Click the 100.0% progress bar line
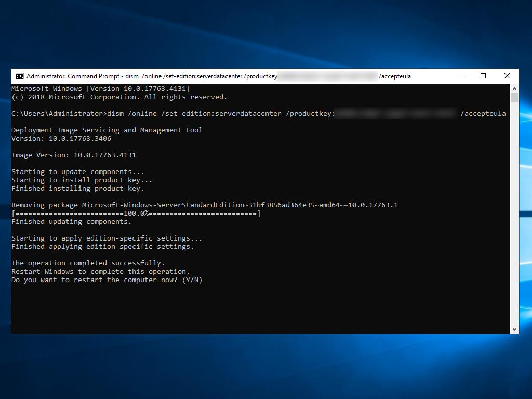 click(136, 214)
